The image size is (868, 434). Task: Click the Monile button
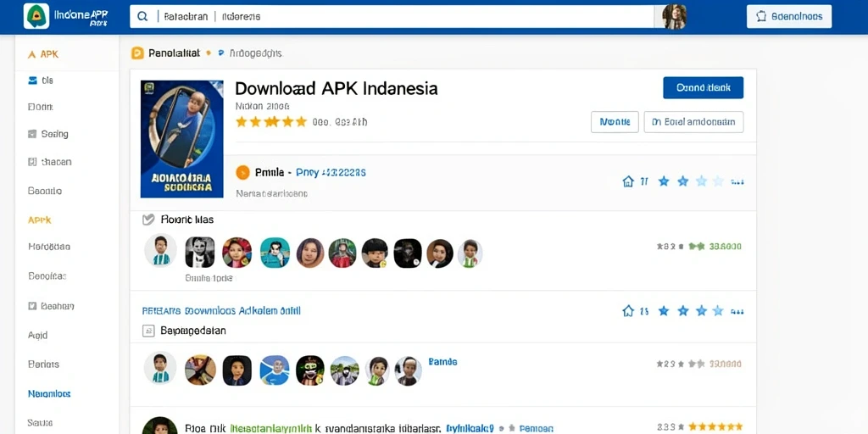615,122
